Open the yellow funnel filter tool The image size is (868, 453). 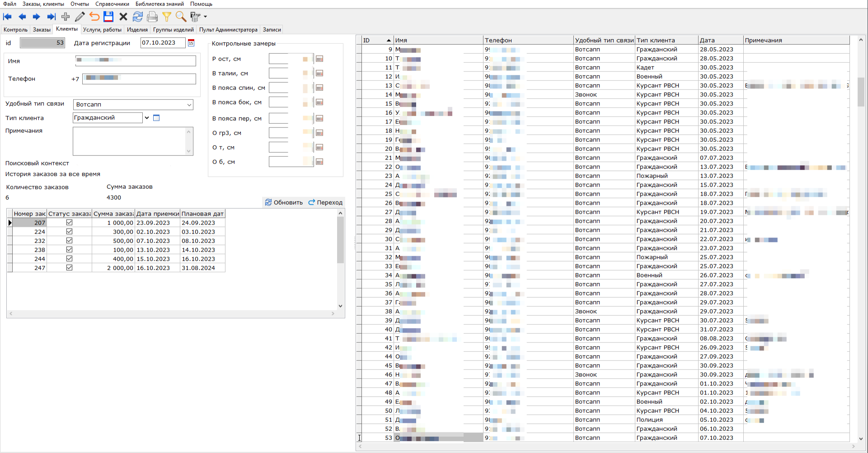167,17
